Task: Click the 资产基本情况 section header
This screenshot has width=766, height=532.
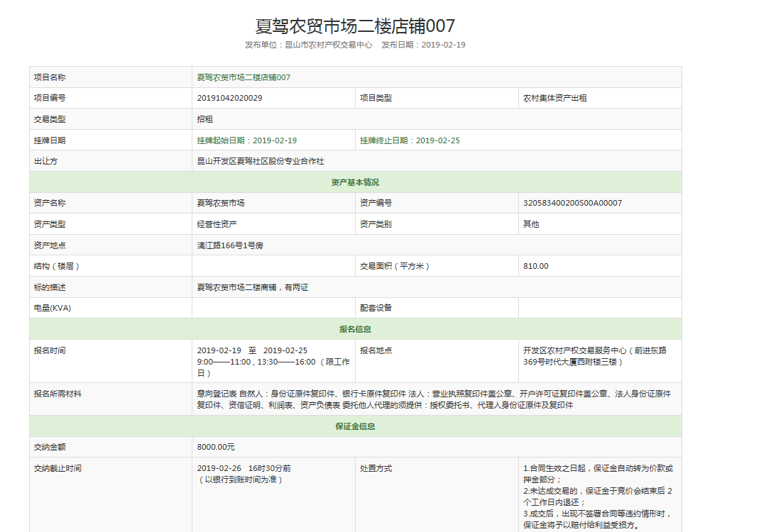Action: click(355, 182)
